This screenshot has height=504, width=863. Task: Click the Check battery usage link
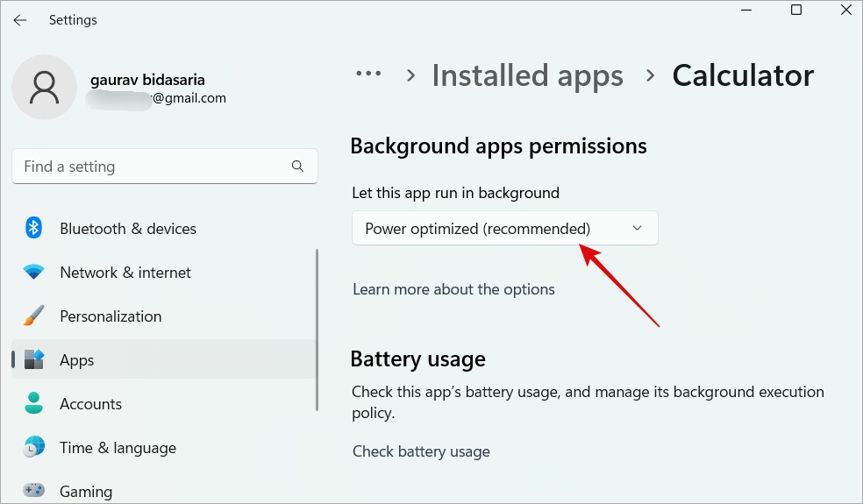[421, 451]
